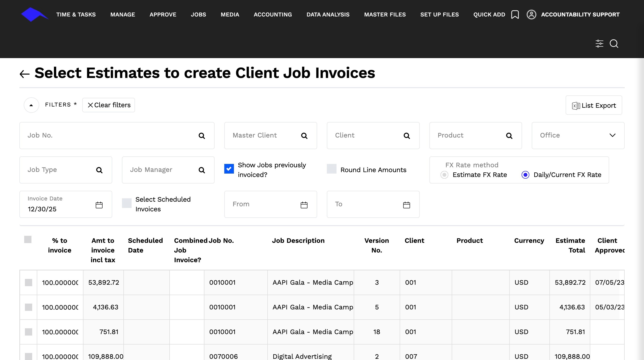Open the From date calendar icon

pos(304,205)
